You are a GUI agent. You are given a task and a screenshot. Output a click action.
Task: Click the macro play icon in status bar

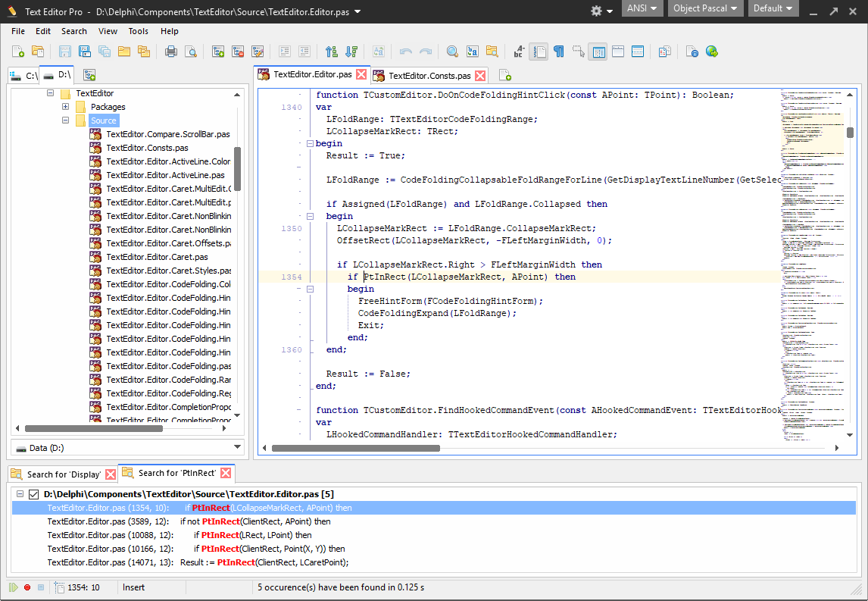tap(14, 587)
